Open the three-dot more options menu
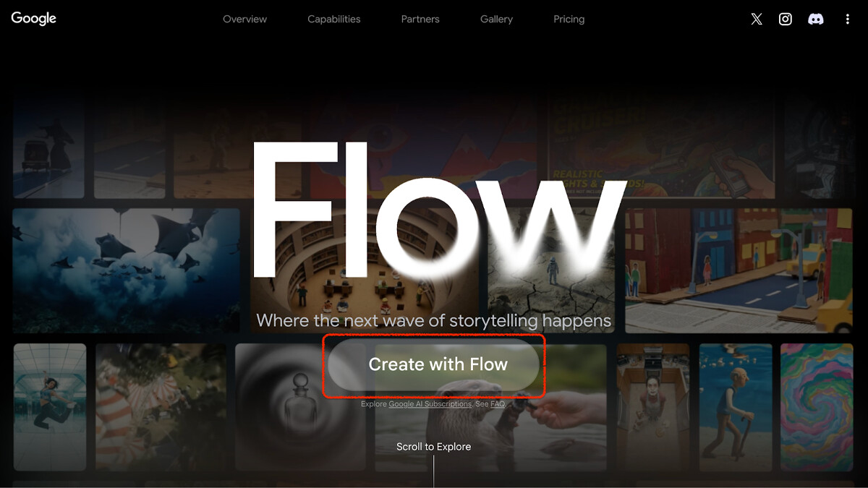Screen dimensions: 868x488 click(x=847, y=20)
